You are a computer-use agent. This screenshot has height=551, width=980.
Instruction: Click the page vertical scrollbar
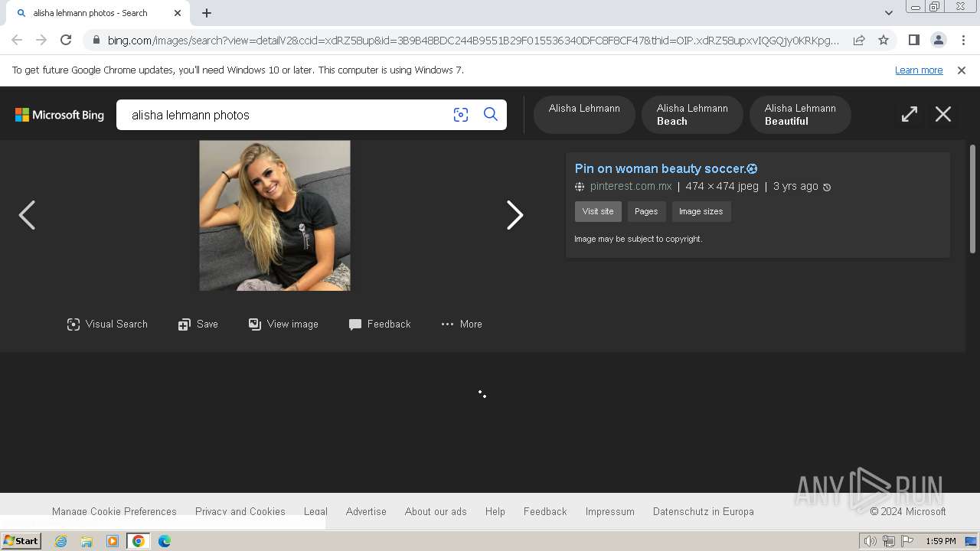[x=972, y=199]
